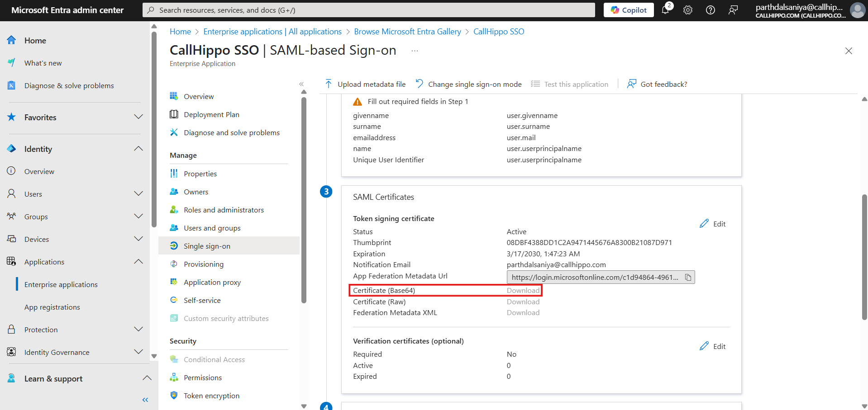Open Identity Overview item

click(x=39, y=172)
